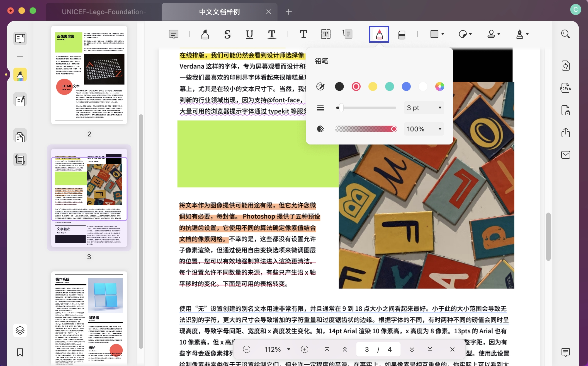Go to the previous page
588x366 pixels.
pyautogui.click(x=345, y=349)
